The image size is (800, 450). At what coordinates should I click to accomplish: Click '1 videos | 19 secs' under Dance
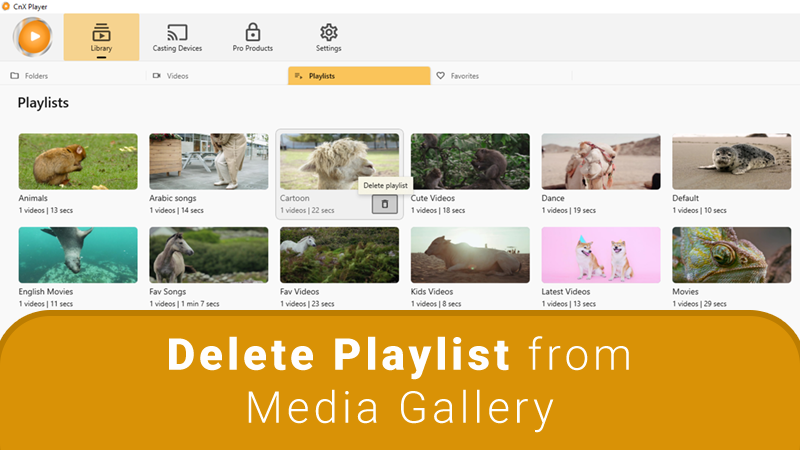point(569,210)
